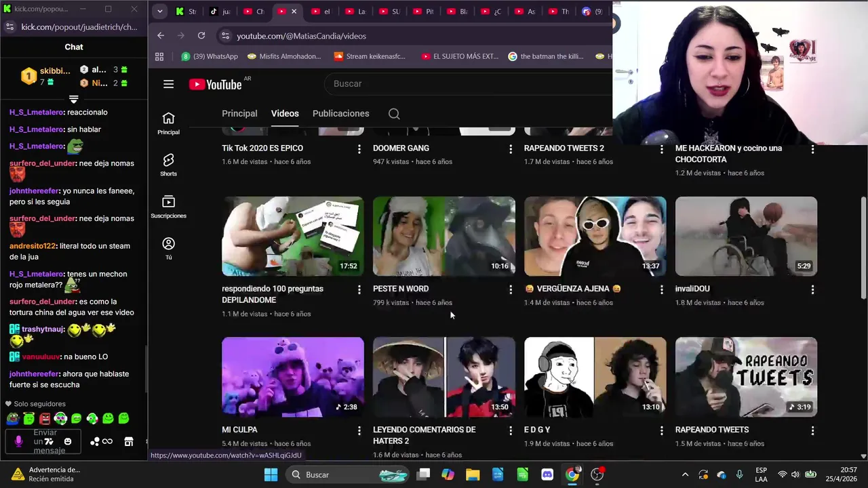The image size is (868, 488).
Task: Open File Explorer from the taskbar
Action: pyautogui.click(x=473, y=474)
